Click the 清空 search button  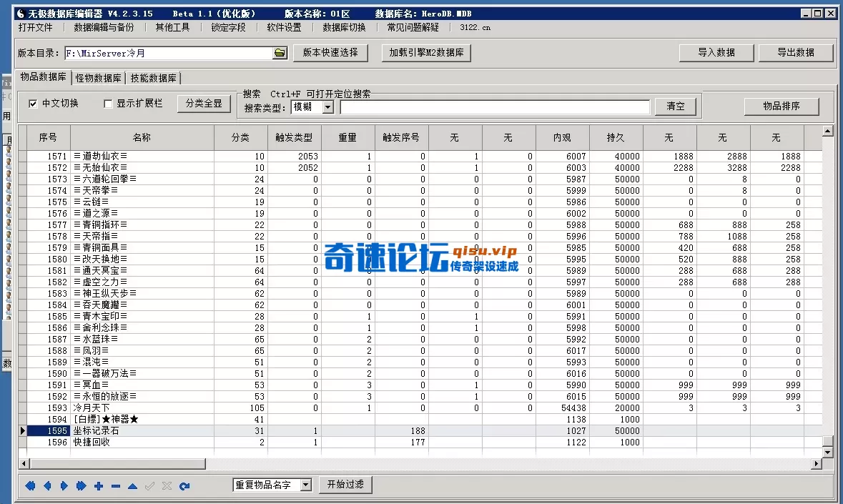coord(675,107)
